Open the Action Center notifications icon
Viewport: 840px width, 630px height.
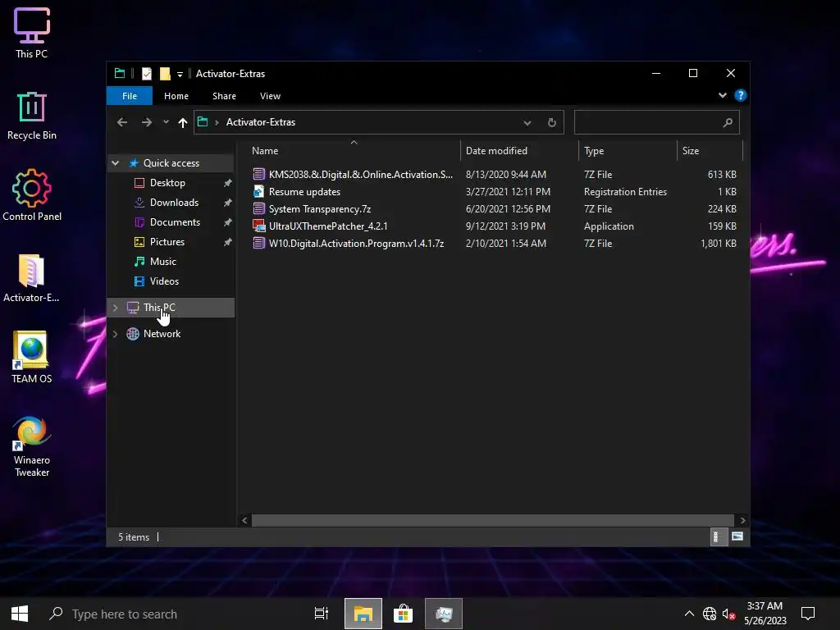808,614
